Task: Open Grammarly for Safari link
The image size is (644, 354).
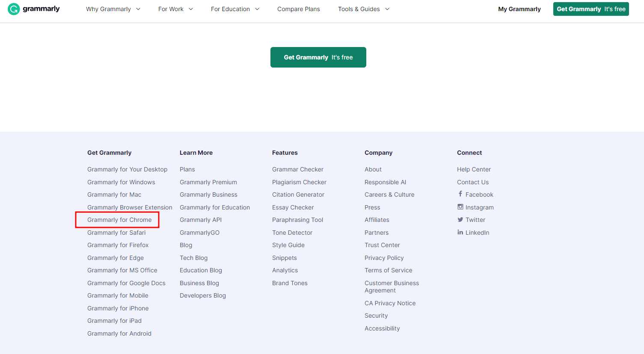Action: (116, 233)
